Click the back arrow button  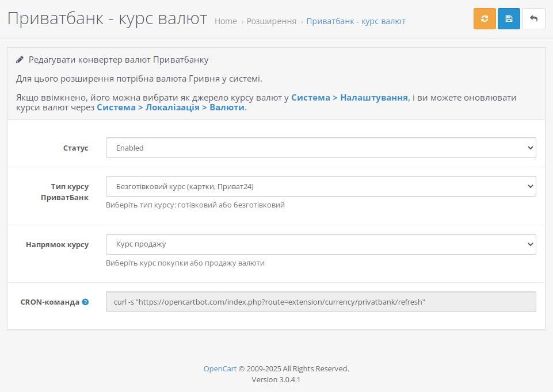click(533, 18)
